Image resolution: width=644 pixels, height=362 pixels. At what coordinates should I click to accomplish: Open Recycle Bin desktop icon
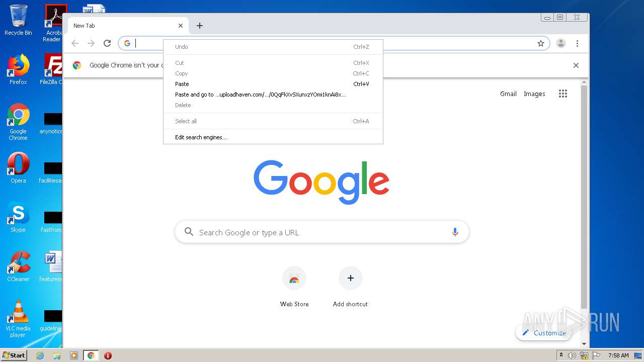(18, 20)
